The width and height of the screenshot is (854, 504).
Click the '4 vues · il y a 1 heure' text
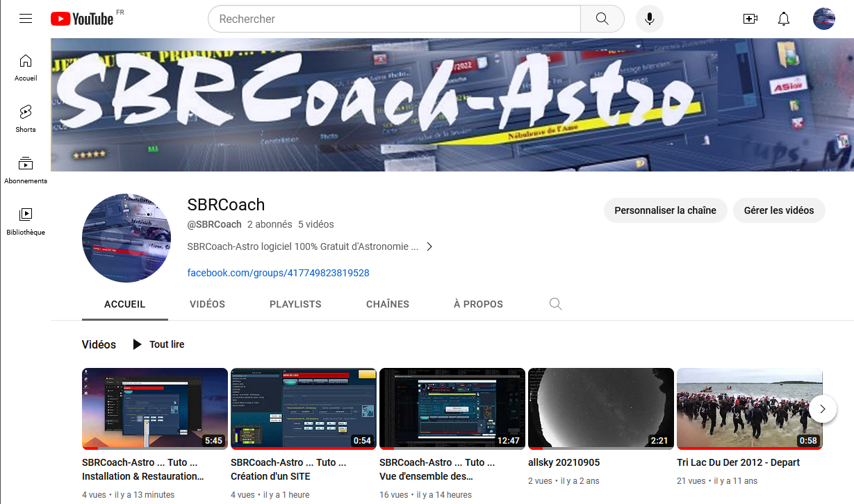tap(270, 495)
